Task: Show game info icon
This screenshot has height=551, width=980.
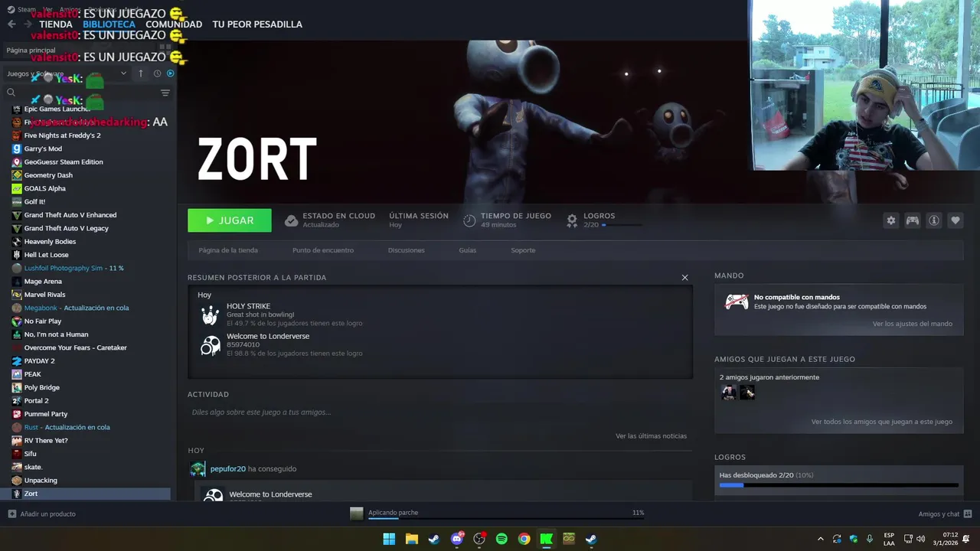Action: tap(934, 220)
